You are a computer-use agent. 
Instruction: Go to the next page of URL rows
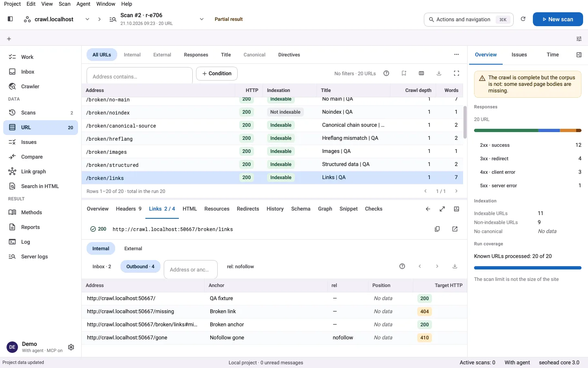tap(457, 191)
